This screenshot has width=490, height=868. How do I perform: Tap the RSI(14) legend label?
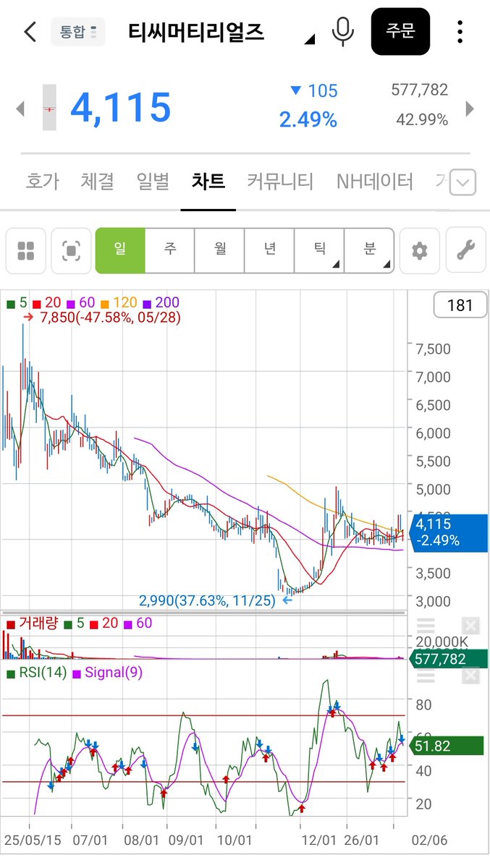[x=36, y=673]
